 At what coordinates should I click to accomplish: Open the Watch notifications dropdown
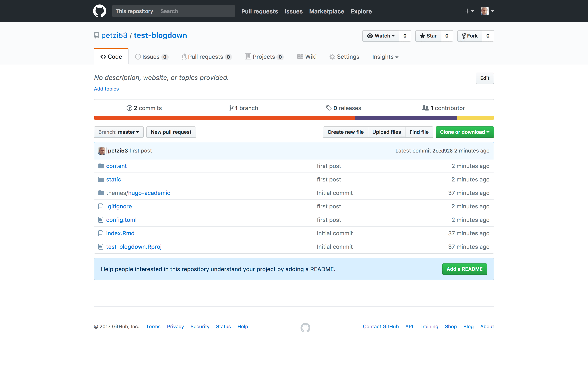(381, 36)
